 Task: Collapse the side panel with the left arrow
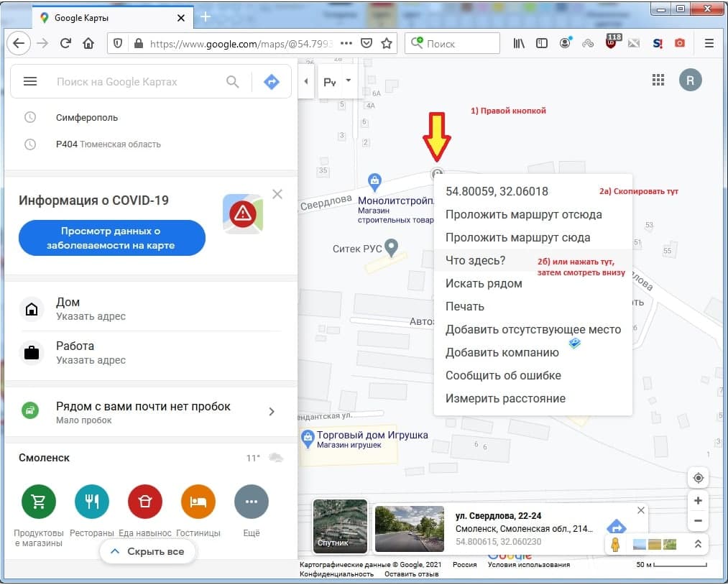[306, 81]
